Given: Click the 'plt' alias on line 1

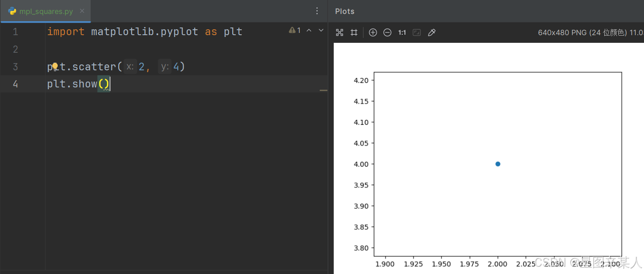Looking at the screenshot, I should click(x=233, y=32).
